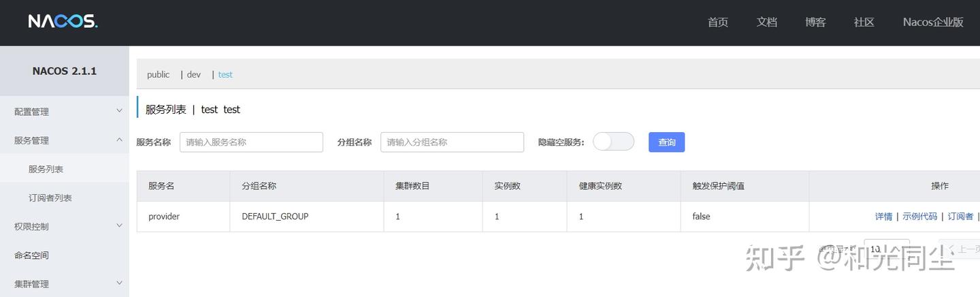Viewport: 980px width, 297px height.
Task: Go to 命名空间 page
Action: (x=31, y=255)
